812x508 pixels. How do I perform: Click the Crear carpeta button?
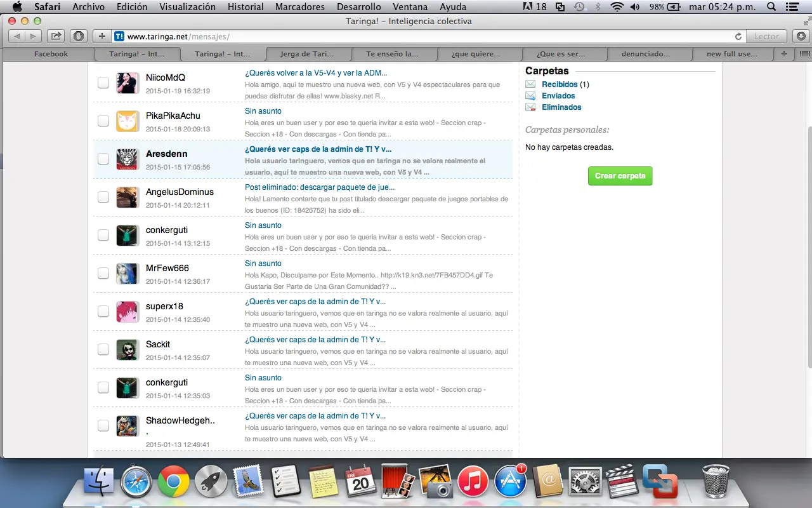(x=620, y=176)
